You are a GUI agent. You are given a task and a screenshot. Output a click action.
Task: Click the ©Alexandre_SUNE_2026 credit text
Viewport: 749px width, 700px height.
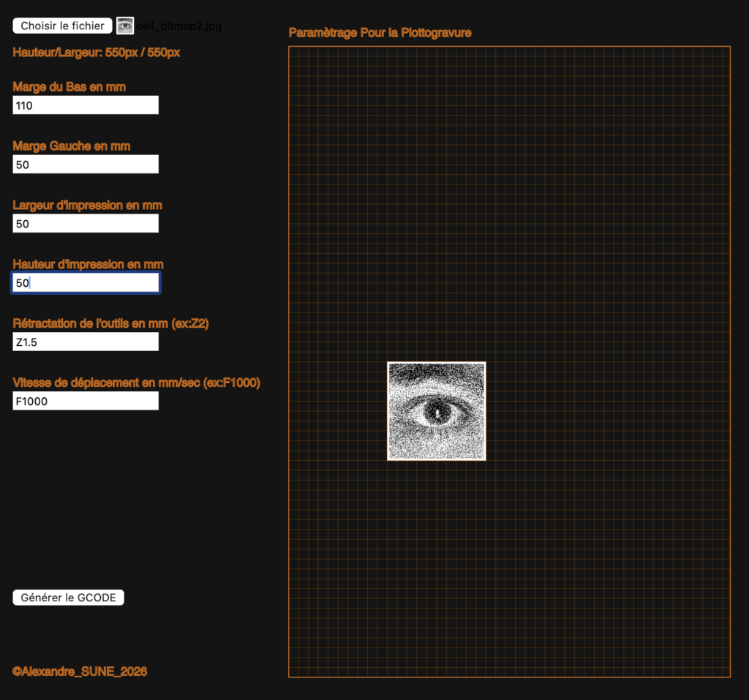[x=79, y=671]
